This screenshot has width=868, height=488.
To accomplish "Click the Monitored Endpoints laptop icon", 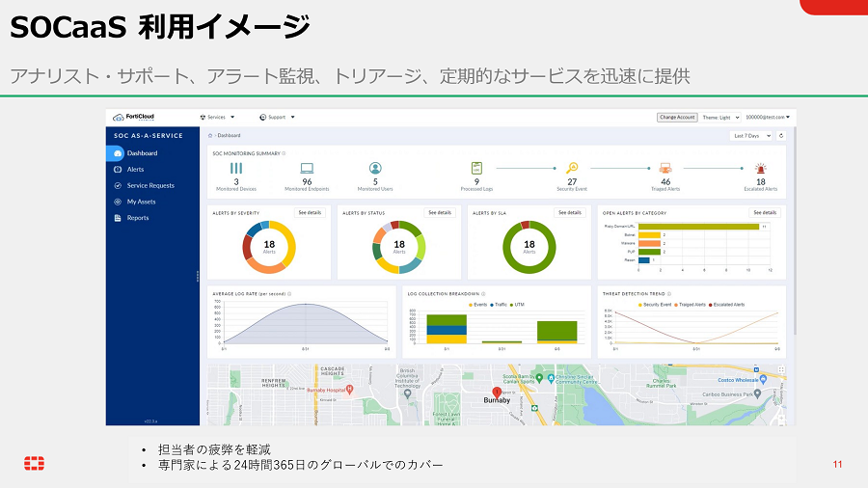I will pyautogui.click(x=307, y=168).
